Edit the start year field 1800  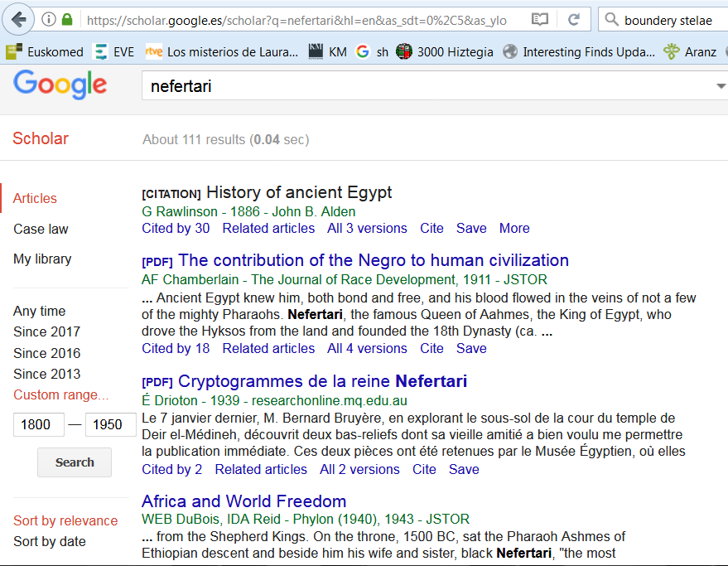tap(39, 424)
